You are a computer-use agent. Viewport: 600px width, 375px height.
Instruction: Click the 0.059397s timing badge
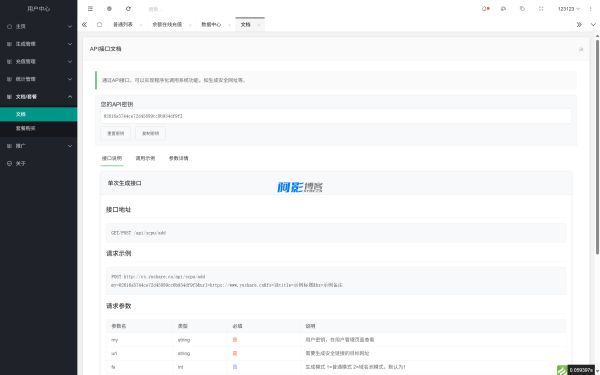[582, 370]
